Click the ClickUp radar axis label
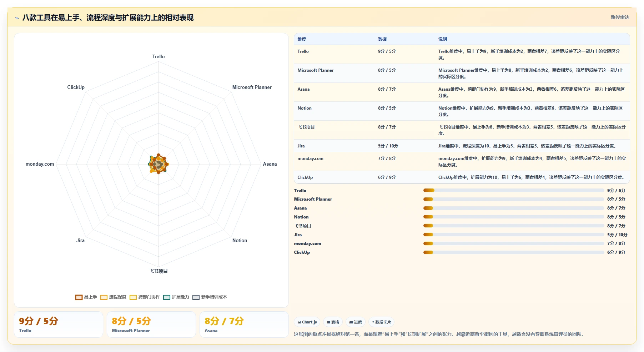This screenshot has height=352, width=644. pos(76,87)
